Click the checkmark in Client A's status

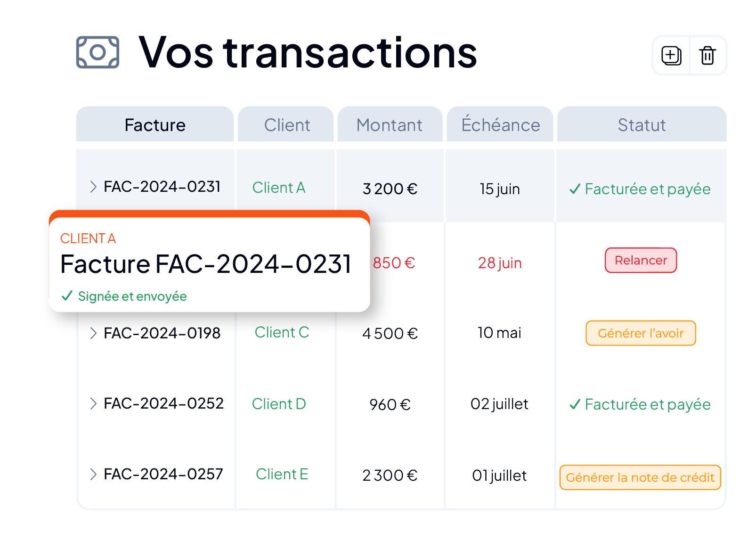(575, 189)
